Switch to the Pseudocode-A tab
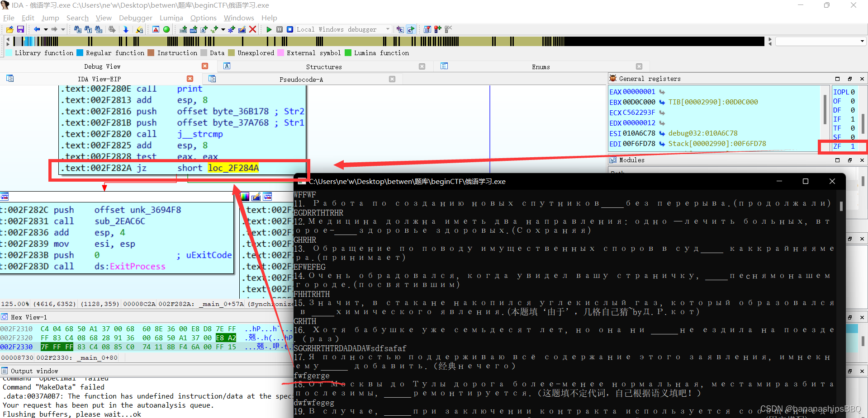The width and height of the screenshot is (868, 418). (301, 80)
